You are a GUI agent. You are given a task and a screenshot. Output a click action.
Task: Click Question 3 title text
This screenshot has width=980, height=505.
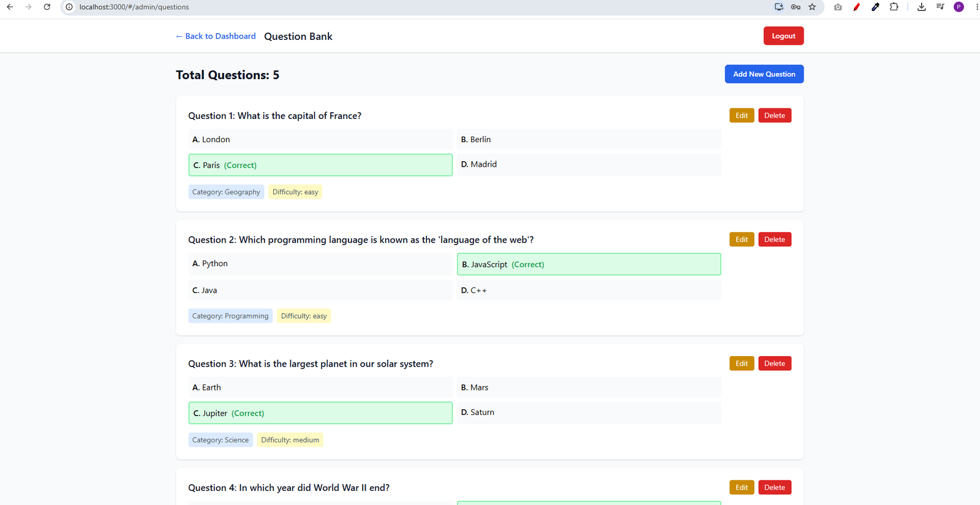(x=311, y=364)
